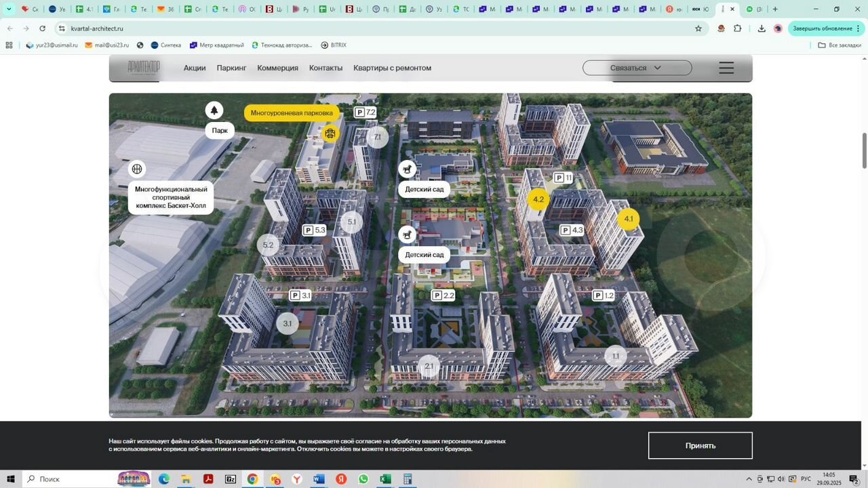Click the park tree icon marker
The width and height of the screenshot is (868, 488).
coord(214,110)
